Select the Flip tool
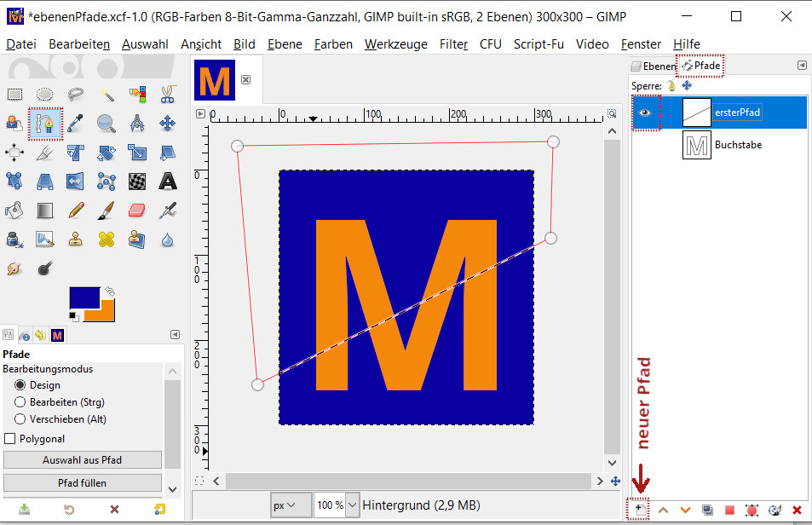812x525 pixels. (x=76, y=182)
